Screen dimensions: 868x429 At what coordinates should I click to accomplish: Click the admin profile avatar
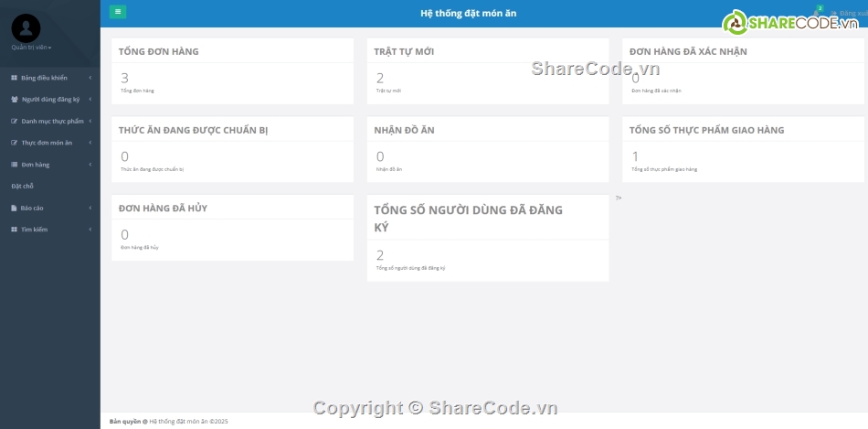(x=26, y=28)
